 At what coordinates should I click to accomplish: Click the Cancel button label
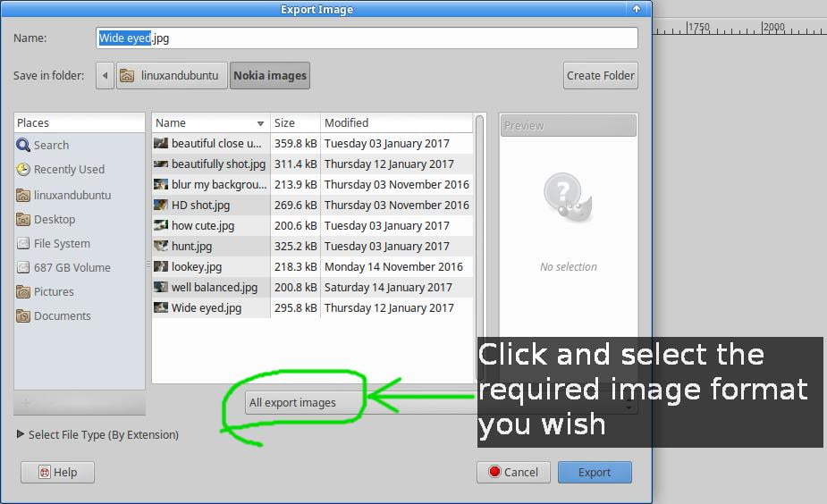point(521,473)
